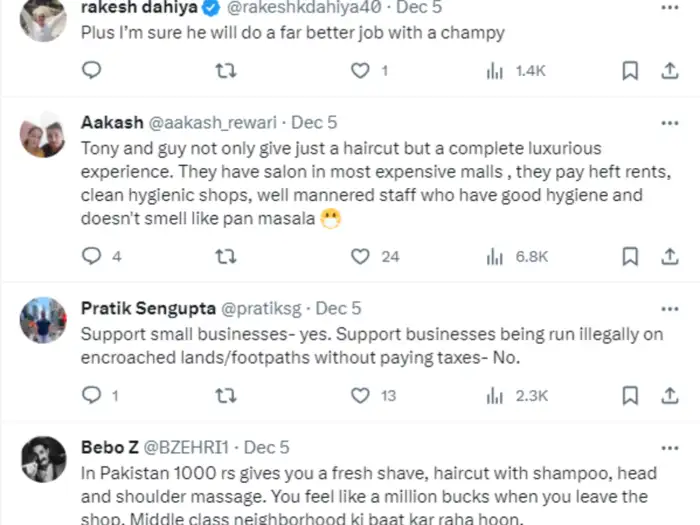Click Bebo Z's profile avatar
The width and height of the screenshot is (700, 525).
(x=43, y=461)
